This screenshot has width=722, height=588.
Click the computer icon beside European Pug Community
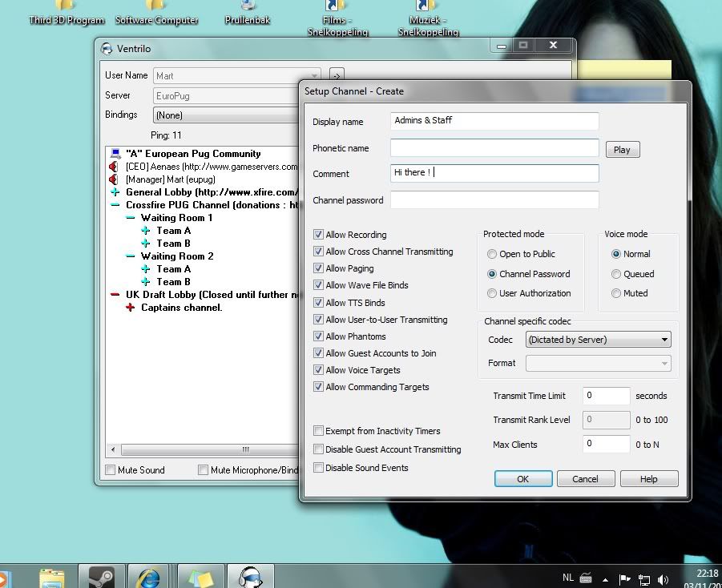pos(115,154)
